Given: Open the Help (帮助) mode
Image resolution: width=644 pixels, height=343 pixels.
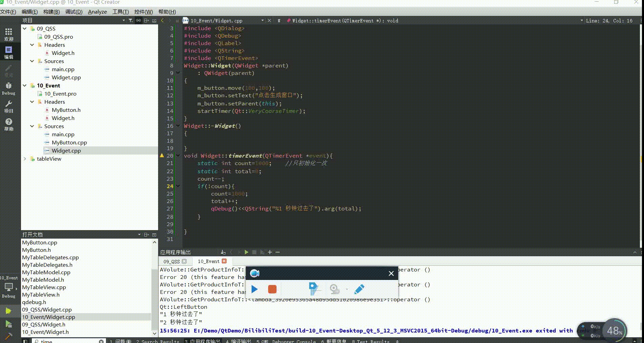Looking at the screenshot, I should tap(9, 124).
